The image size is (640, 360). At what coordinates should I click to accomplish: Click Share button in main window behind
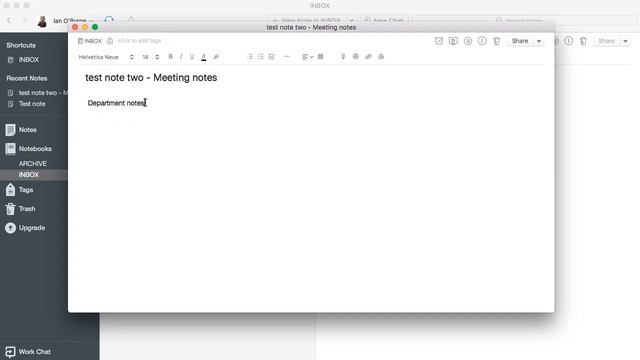(607, 41)
